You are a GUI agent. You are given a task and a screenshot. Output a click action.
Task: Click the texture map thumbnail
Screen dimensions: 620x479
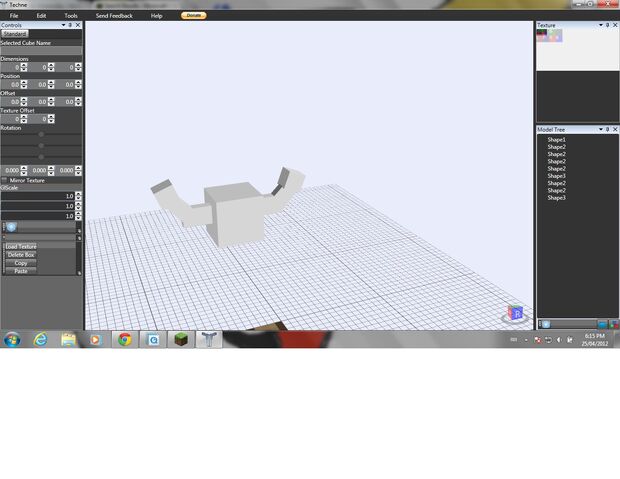549,35
